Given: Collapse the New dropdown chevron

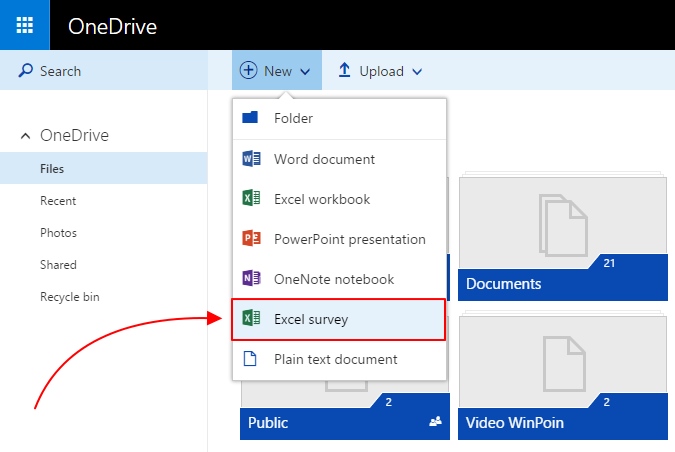Looking at the screenshot, I should (305, 72).
